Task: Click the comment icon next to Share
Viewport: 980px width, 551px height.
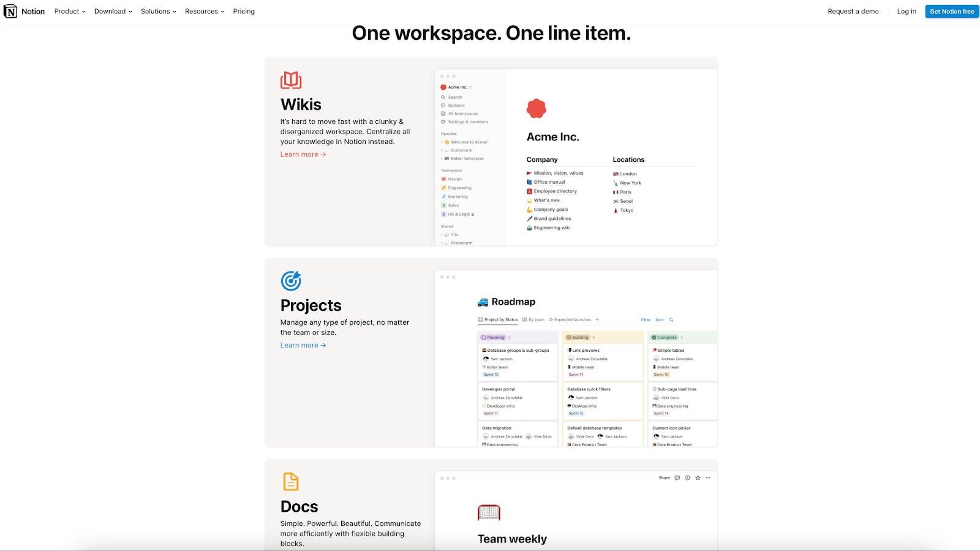Action: (677, 478)
